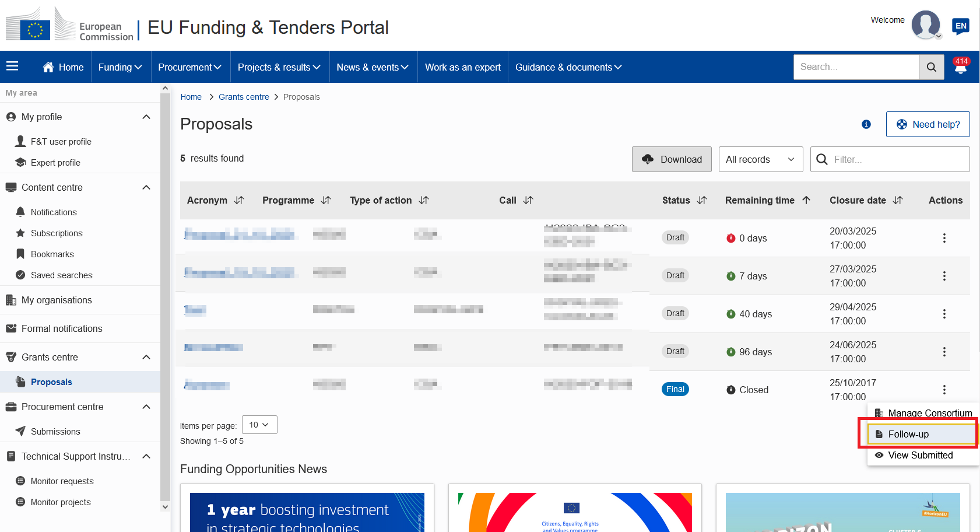The height and width of the screenshot is (532, 980).
Task: Expand the Procurement menu
Action: [x=191, y=67]
